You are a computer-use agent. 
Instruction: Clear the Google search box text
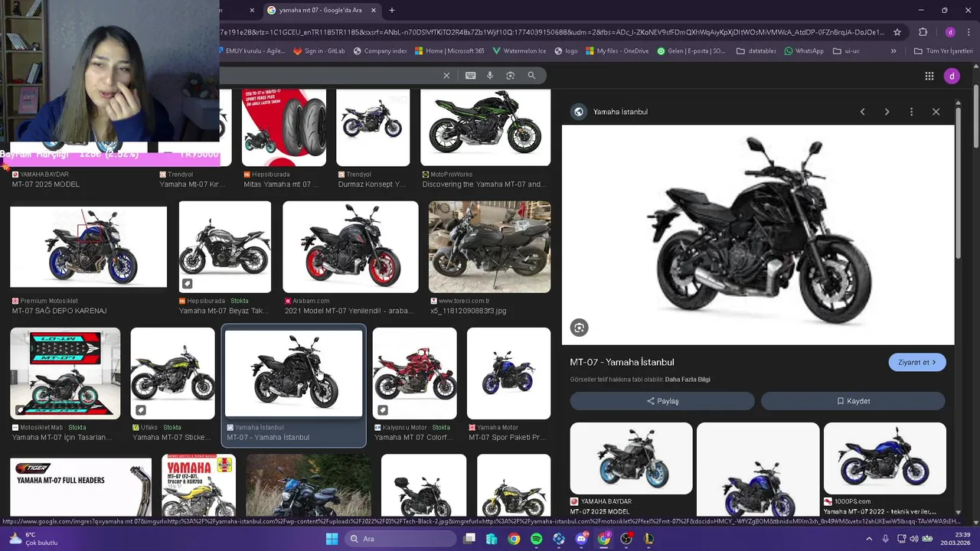[x=446, y=76]
